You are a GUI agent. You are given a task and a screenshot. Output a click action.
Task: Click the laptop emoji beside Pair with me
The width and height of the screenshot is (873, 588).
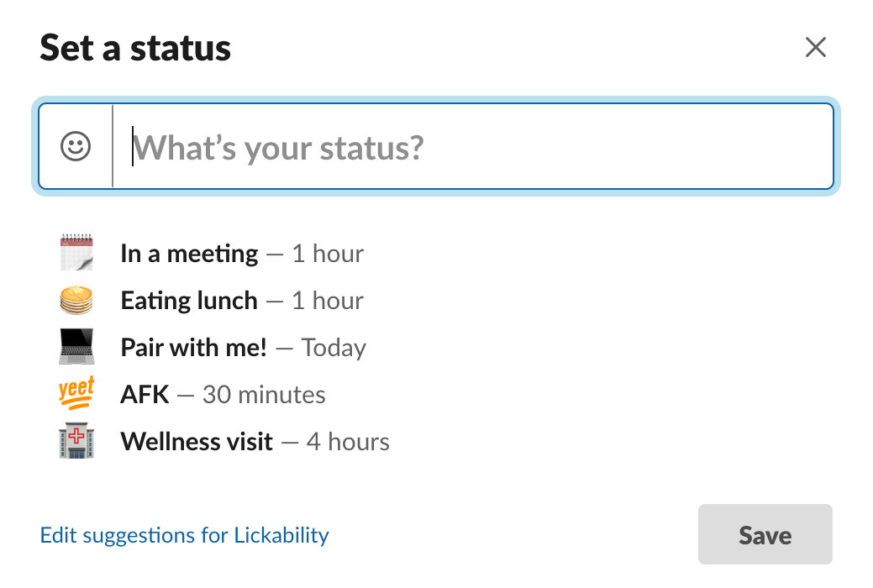point(76,347)
